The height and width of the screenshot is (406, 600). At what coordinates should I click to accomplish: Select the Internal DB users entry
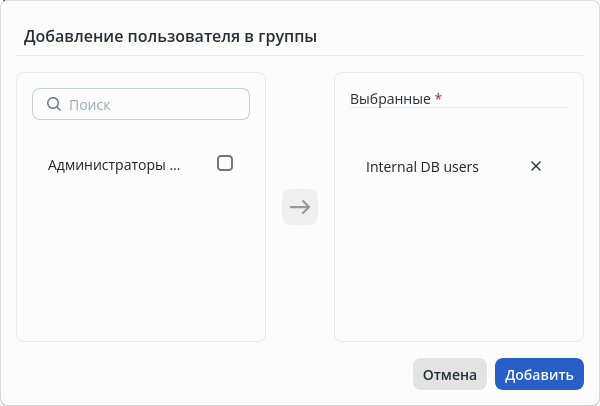pos(422,167)
